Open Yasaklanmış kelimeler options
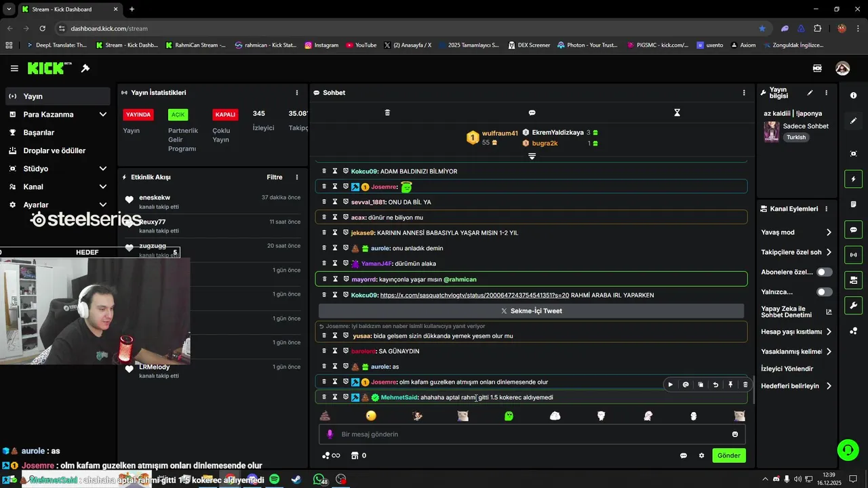Screen dimensions: 868x488 [x=829, y=352]
